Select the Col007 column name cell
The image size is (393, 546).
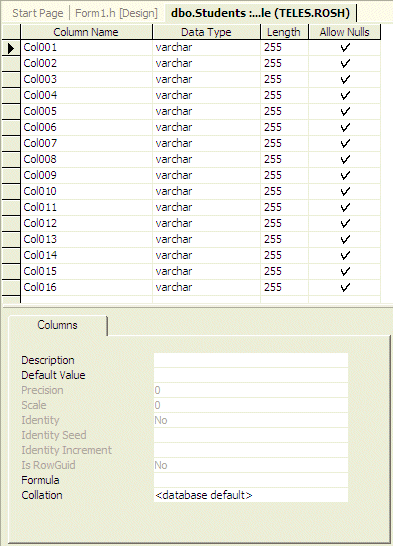86,143
